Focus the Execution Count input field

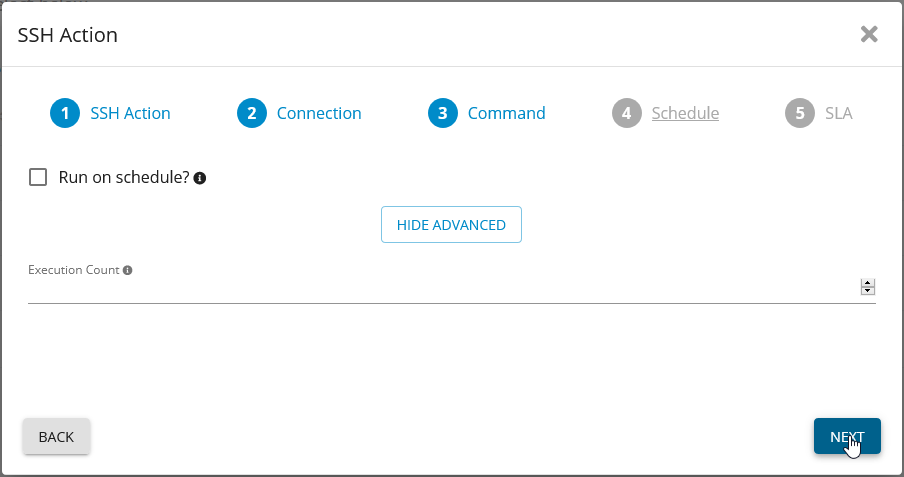[440, 289]
